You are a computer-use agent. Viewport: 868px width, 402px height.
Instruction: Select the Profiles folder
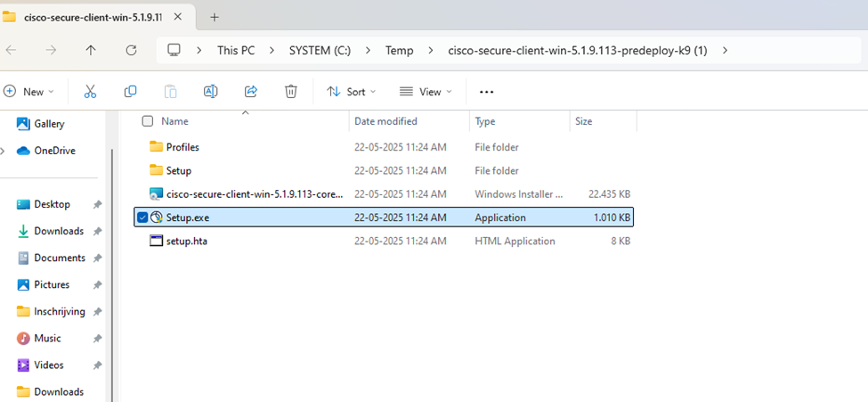pos(183,147)
